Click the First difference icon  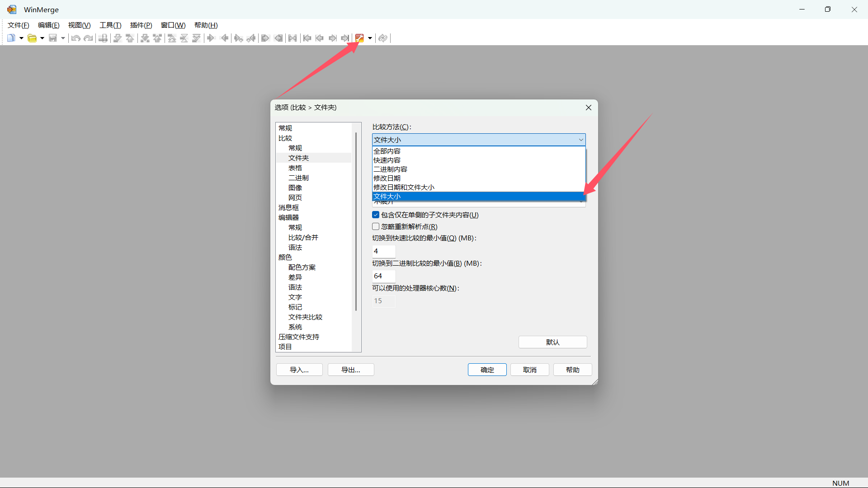(x=172, y=38)
